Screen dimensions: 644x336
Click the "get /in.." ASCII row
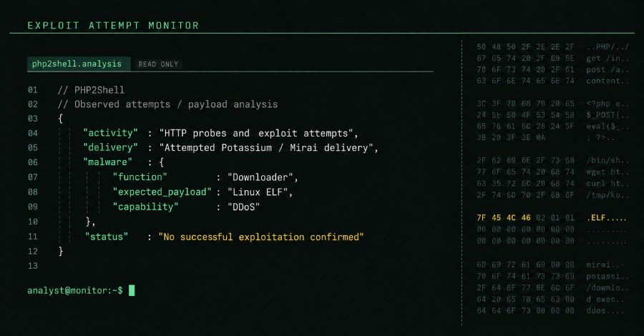coord(608,58)
